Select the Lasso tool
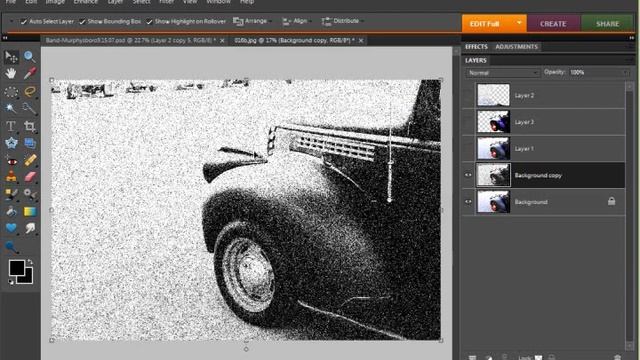The height and width of the screenshot is (360, 640). [29, 91]
